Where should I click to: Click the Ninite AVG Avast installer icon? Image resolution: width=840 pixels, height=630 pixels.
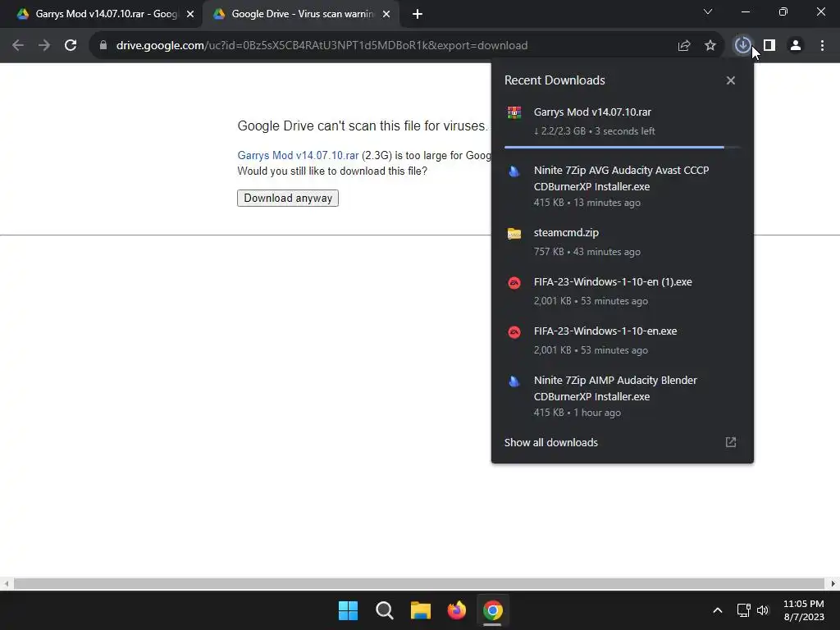click(x=514, y=171)
